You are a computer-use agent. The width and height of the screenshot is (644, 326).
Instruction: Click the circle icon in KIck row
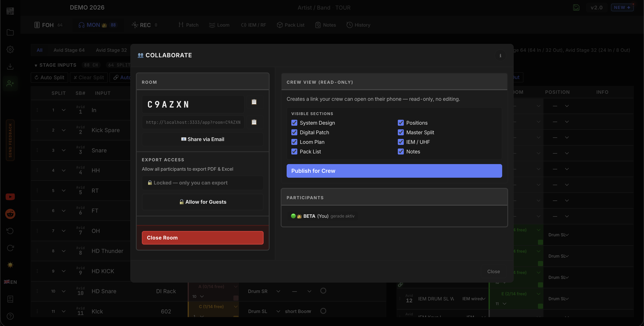(323, 311)
